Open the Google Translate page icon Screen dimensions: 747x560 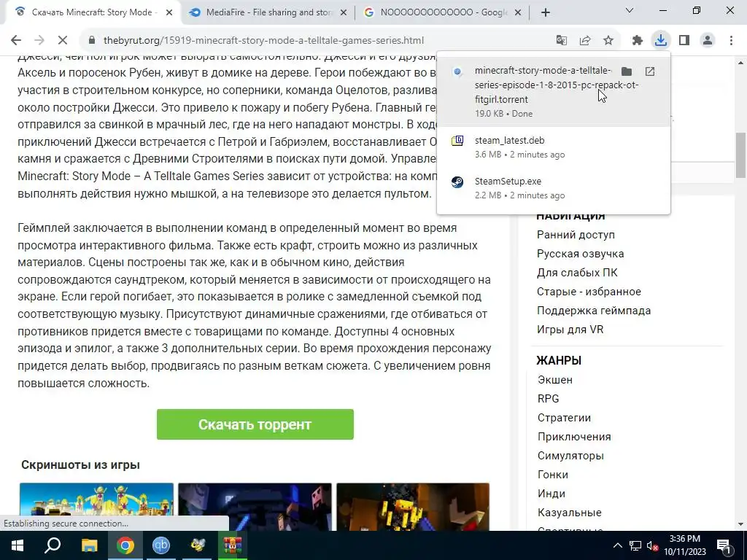click(562, 41)
